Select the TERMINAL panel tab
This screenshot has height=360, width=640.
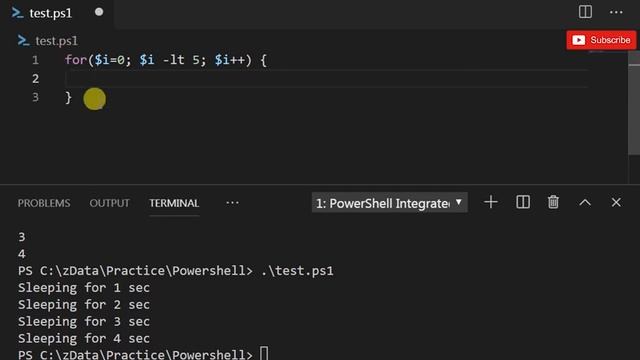(x=174, y=203)
